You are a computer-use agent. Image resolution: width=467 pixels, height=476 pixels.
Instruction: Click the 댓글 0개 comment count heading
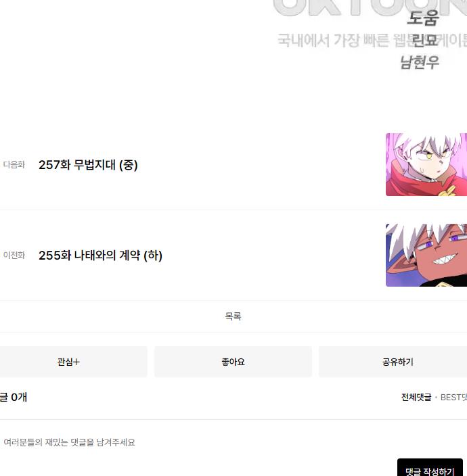14,397
